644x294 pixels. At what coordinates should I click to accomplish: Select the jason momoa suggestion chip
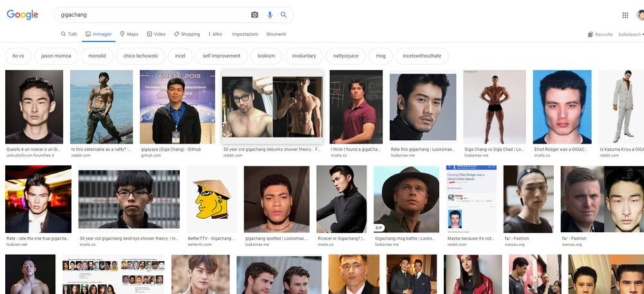[56, 56]
